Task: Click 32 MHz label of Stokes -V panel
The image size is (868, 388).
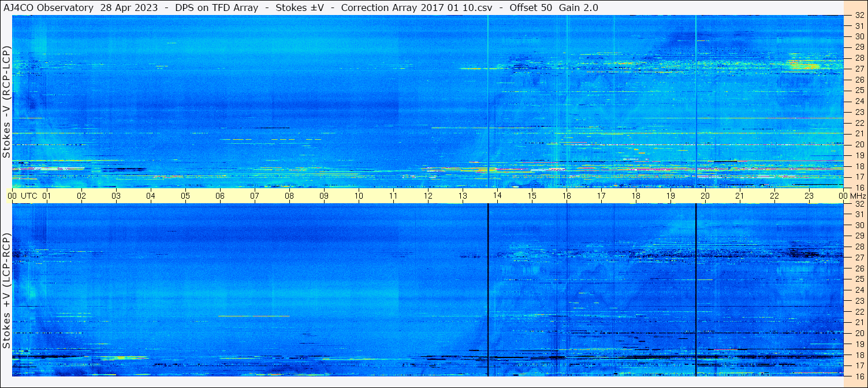Action: [859, 15]
